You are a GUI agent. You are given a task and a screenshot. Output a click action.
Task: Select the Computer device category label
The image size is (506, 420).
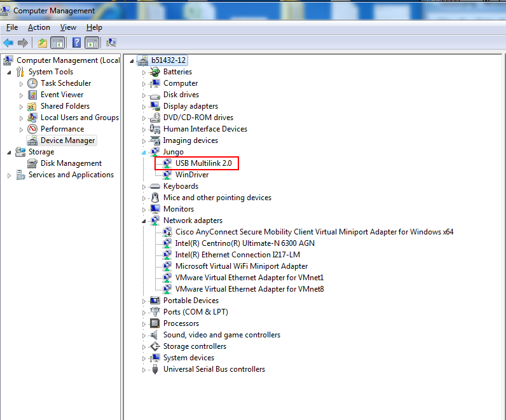181,83
